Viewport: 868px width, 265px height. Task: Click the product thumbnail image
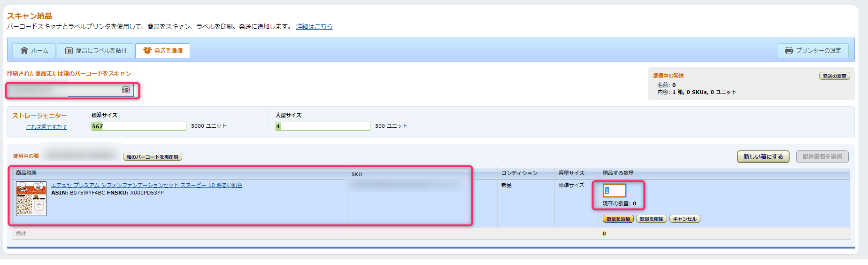[31, 199]
